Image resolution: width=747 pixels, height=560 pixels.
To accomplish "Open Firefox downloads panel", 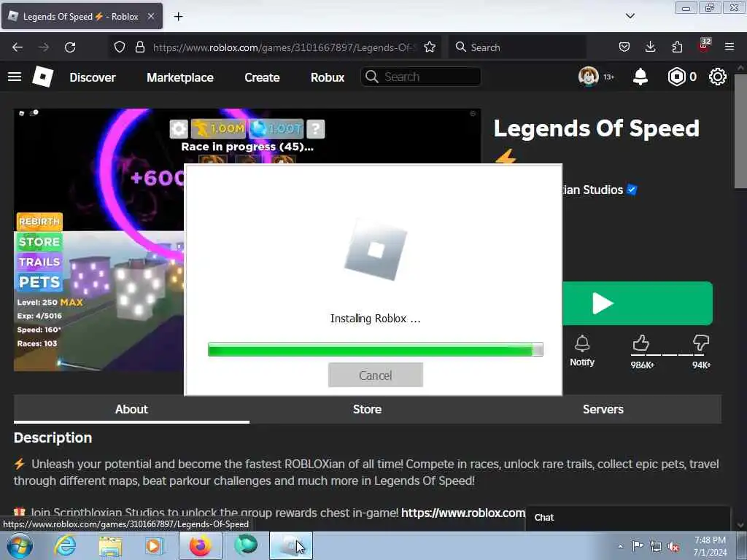I will [650, 47].
